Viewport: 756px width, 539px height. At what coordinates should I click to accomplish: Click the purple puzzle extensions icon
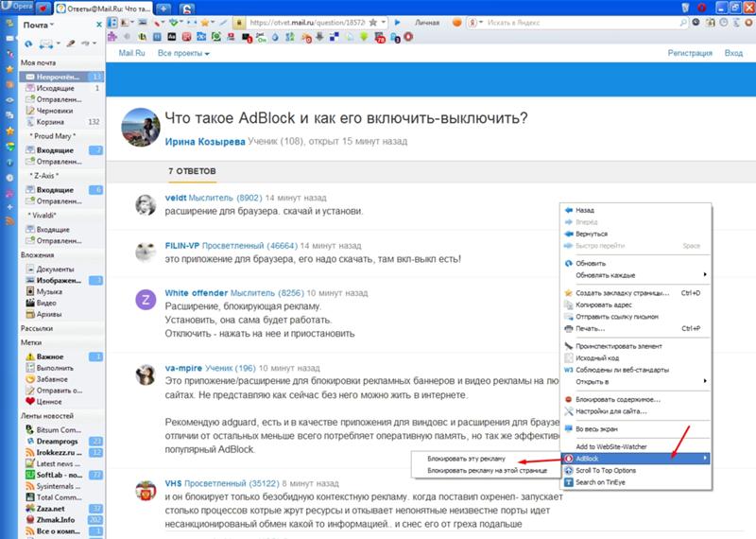pyautogui.click(x=112, y=37)
